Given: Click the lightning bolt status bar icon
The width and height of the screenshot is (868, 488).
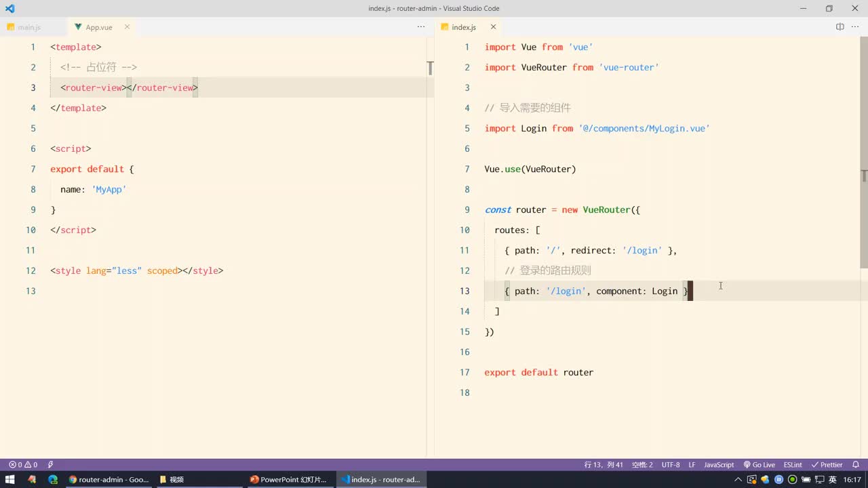Looking at the screenshot, I should [50, 465].
